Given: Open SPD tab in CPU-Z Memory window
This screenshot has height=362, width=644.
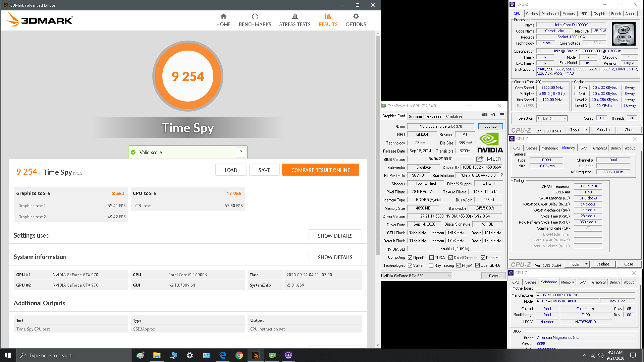Looking at the screenshot, I should pyautogui.click(x=584, y=148).
